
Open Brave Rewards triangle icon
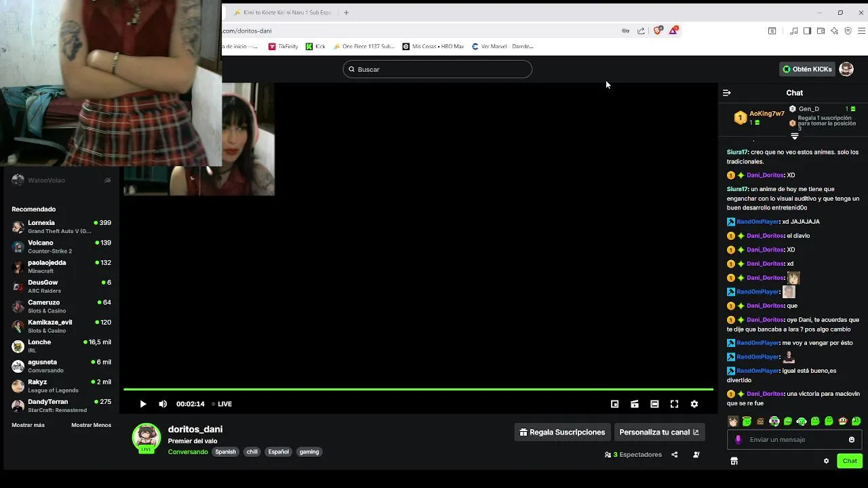(x=673, y=30)
